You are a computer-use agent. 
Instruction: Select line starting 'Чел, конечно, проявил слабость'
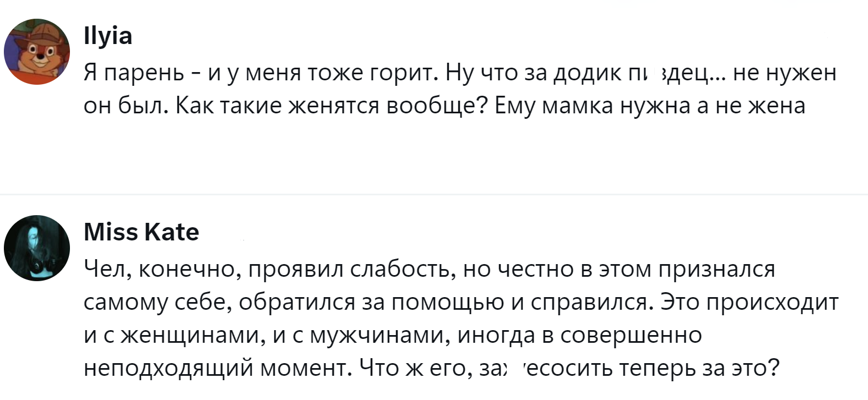430,270
